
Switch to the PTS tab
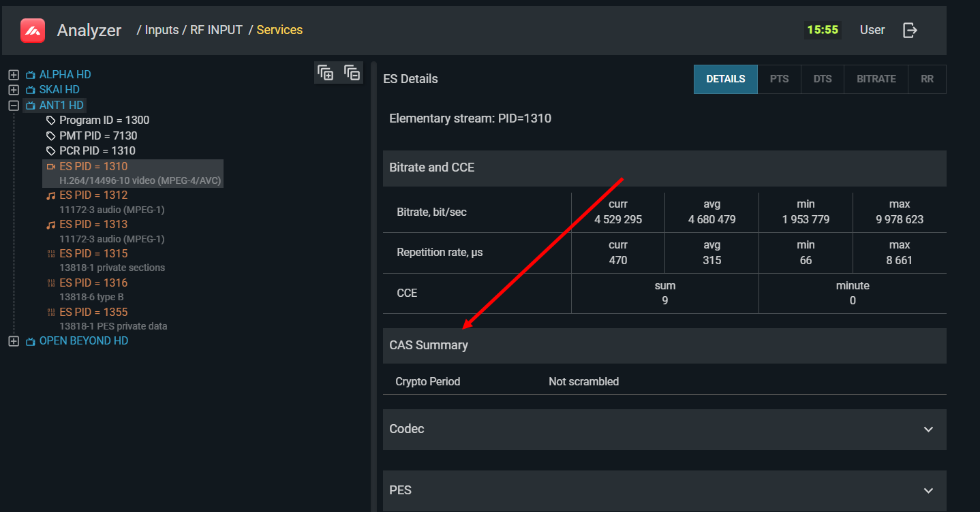pyautogui.click(x=779, y=79)
